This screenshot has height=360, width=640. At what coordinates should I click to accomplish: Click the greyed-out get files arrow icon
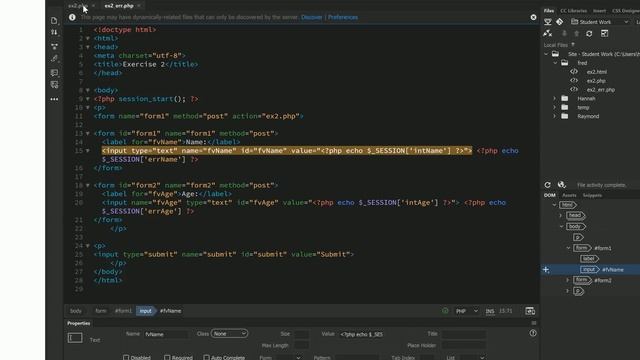[564, 33]
